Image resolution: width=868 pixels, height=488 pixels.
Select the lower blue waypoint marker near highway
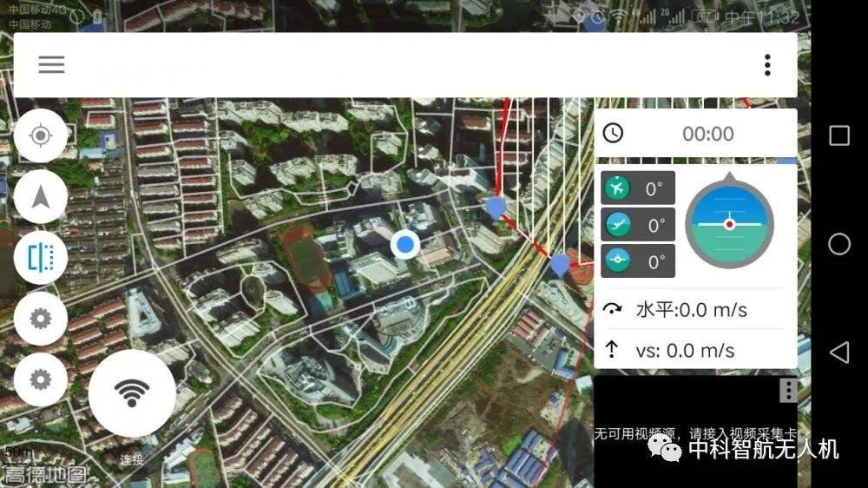(561, 263)
